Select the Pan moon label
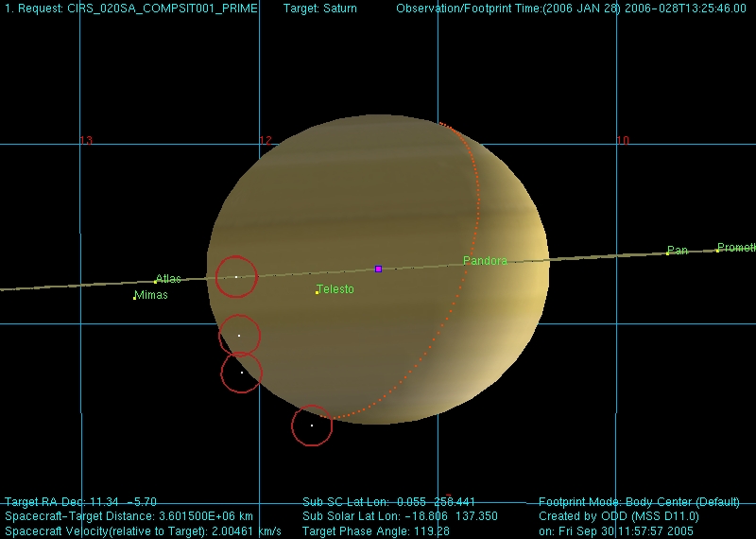The width and height of the screenshot is (756, 539). coord(678,251)
